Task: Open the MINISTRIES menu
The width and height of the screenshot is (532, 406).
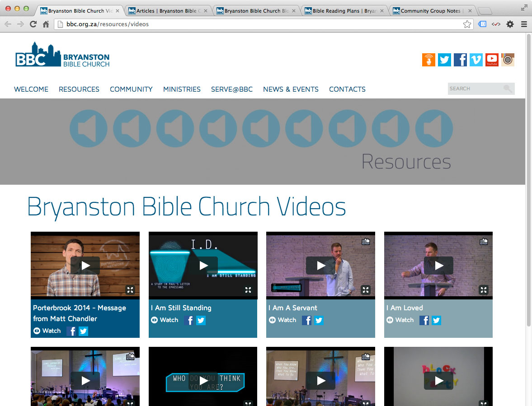Action: click(x=182, y=89)
